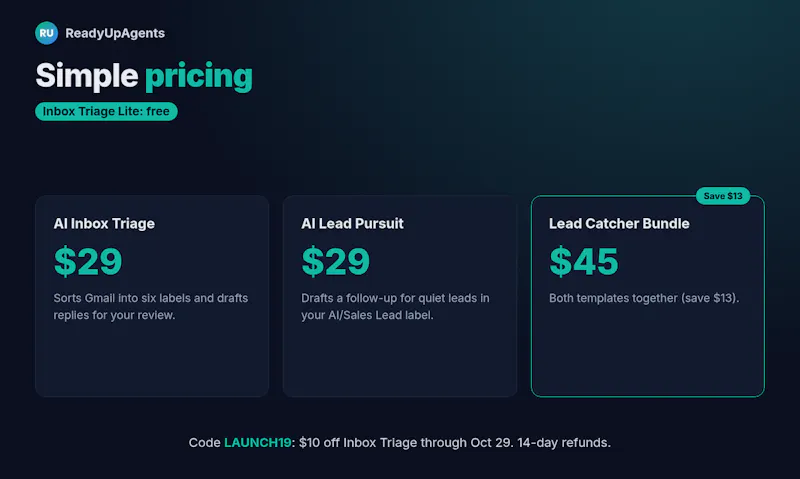This screenshot has width=800, height=479.
Task: Click the Lead Catcher Bundle title
Action: click(619, 223)
